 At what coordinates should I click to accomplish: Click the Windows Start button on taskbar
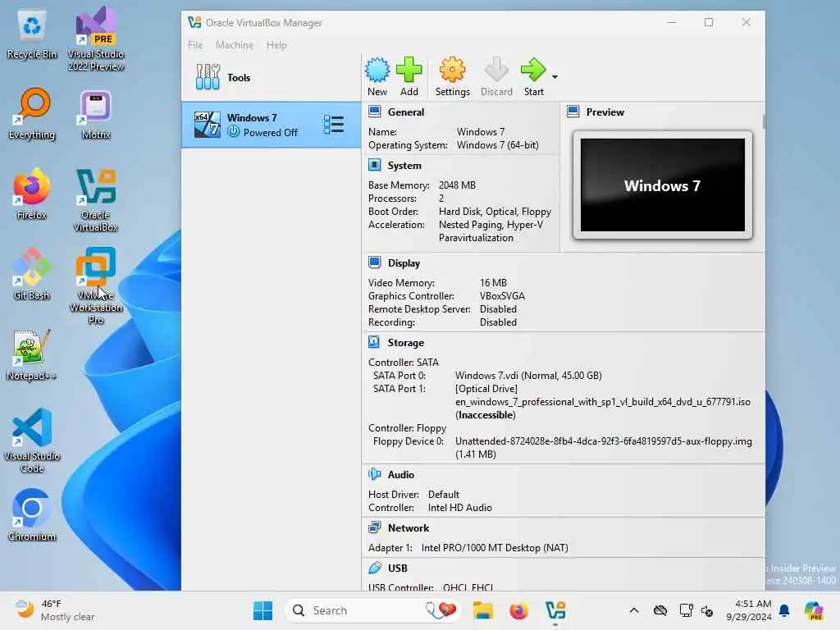[x=262, y=610]
